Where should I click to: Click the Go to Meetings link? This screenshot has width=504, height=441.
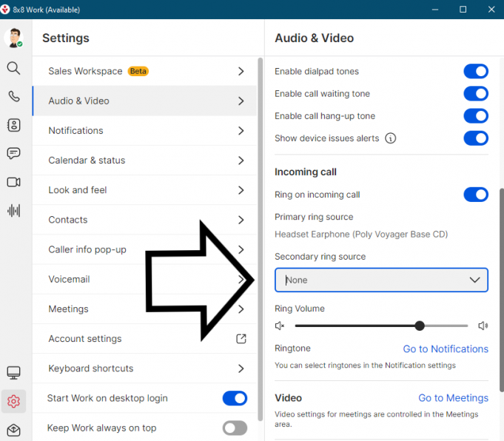pyautogui.click(x=453, y=398)
